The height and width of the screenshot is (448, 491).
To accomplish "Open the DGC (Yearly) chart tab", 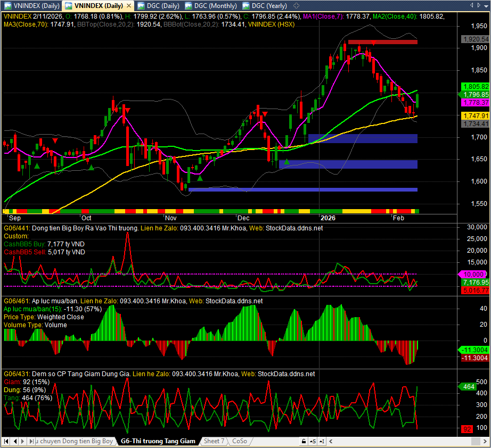I will pyautogui.click(x=265, y=6).
